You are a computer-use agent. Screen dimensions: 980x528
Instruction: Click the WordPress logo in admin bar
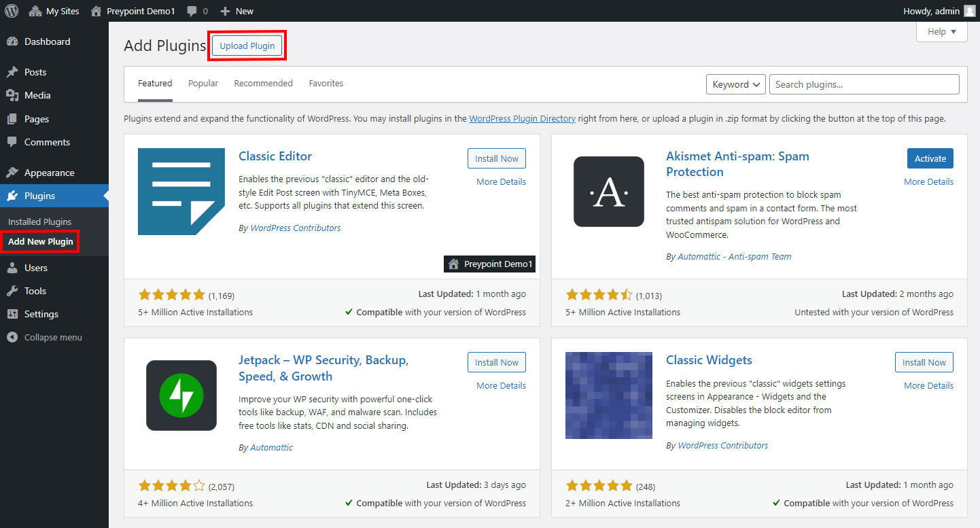(12, 11)
